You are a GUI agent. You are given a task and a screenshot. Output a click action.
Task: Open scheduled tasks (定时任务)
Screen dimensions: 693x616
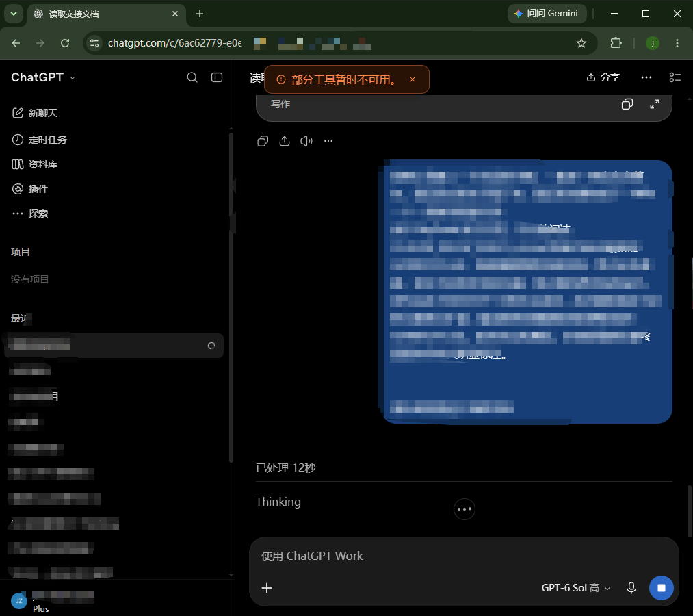click(39, 140)
